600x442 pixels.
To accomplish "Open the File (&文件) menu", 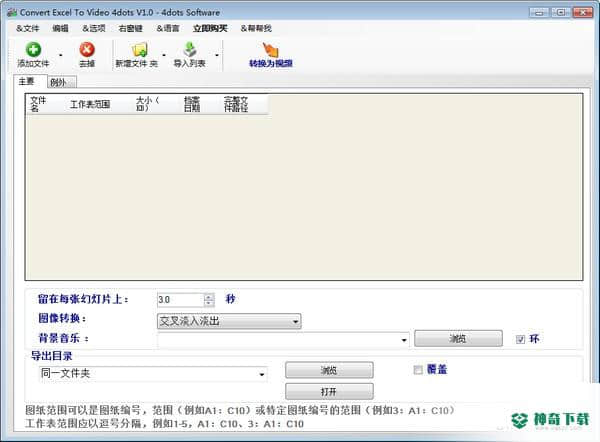I will click(28, 28).
